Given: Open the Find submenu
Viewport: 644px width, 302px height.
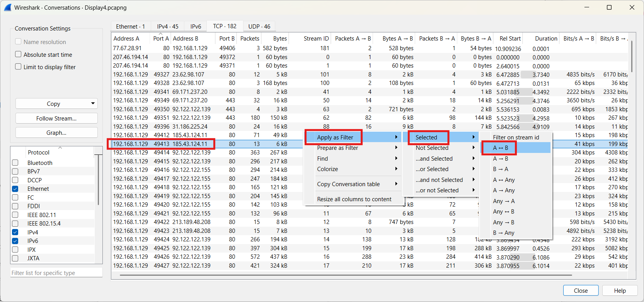Looking at the screenshot, I should point(353,158).
